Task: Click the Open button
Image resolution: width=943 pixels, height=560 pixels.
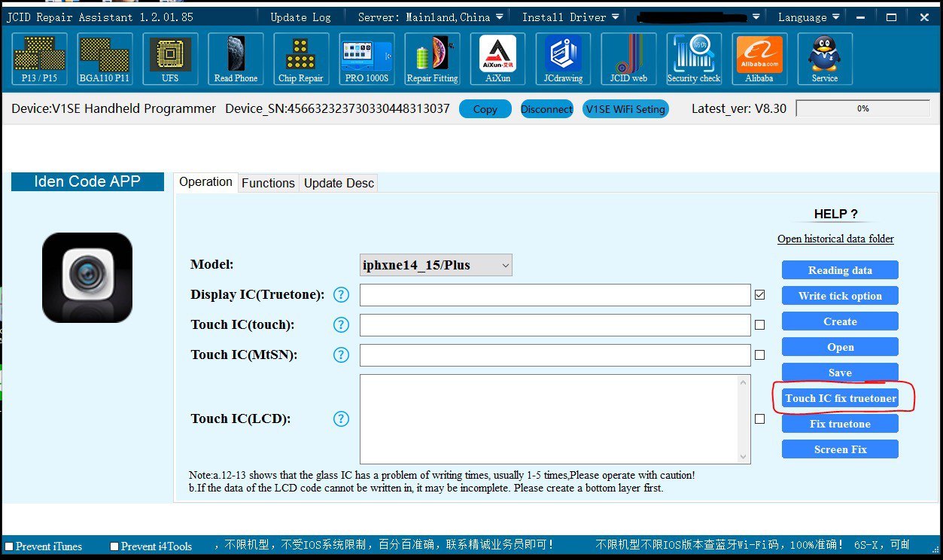Action: click(840, 347)
